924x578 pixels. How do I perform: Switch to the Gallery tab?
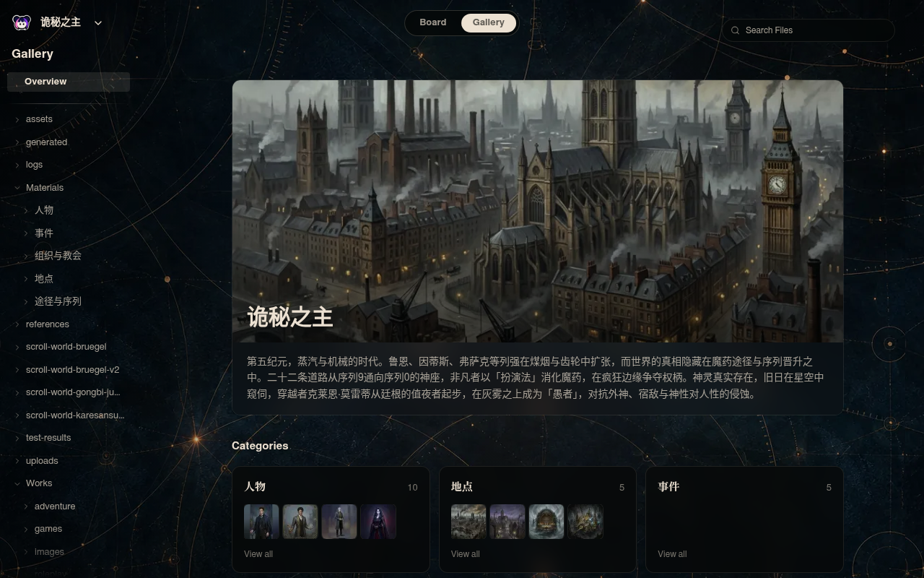[489, 22]
